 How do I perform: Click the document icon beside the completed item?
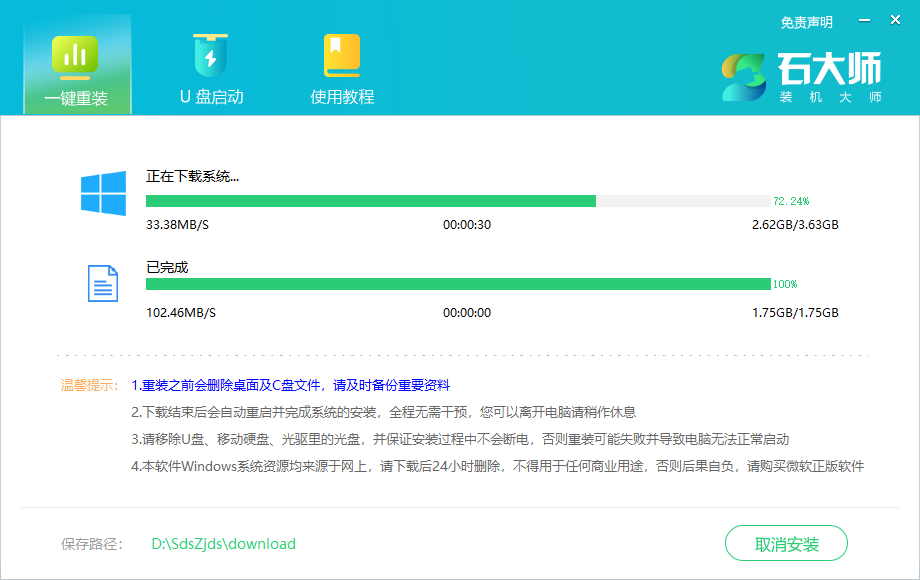click(103, 283)
